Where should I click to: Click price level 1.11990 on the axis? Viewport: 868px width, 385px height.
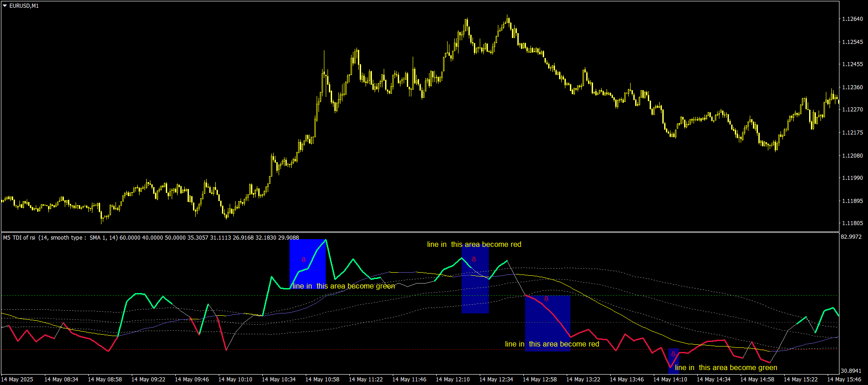point(852,178)
